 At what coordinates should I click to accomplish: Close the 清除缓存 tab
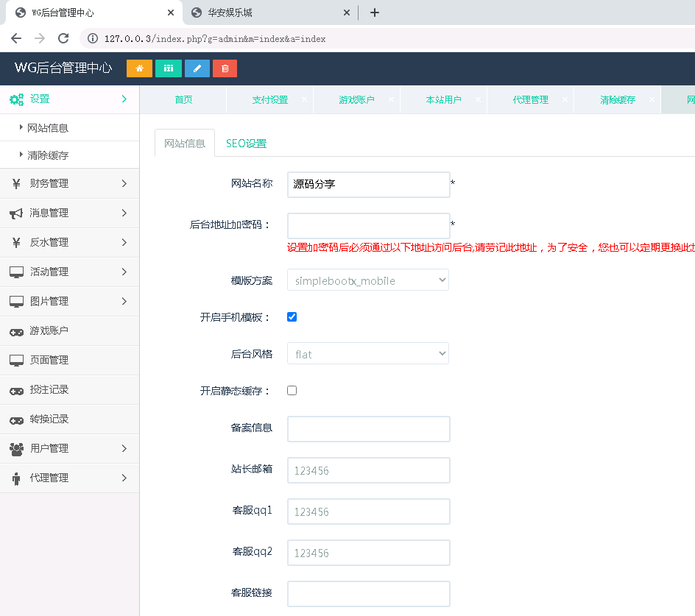pos(652,99)
